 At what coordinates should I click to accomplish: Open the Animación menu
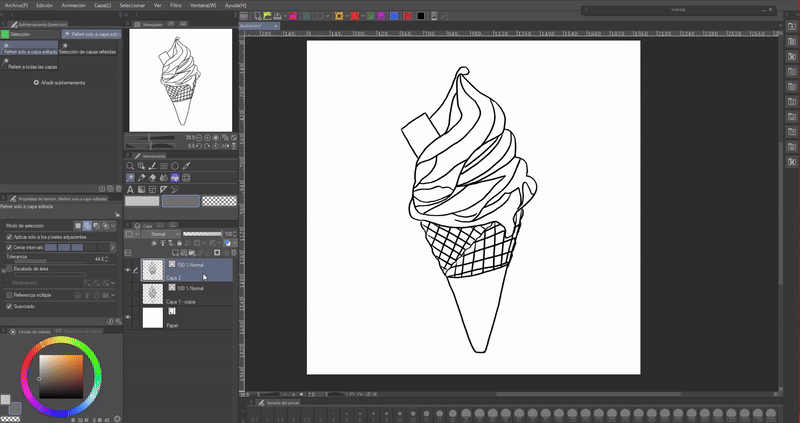(x=73, y=5)
